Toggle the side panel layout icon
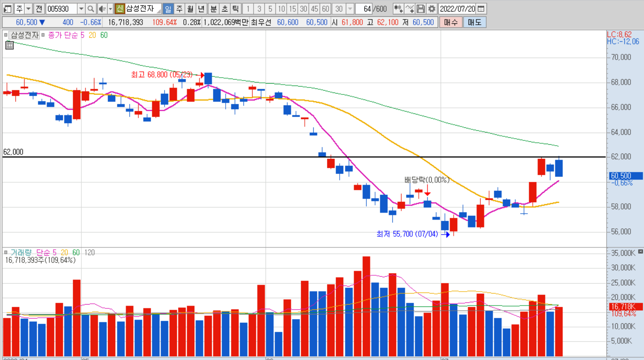The width and height of the screenshot is (644, 360). [x=7, y=9]
